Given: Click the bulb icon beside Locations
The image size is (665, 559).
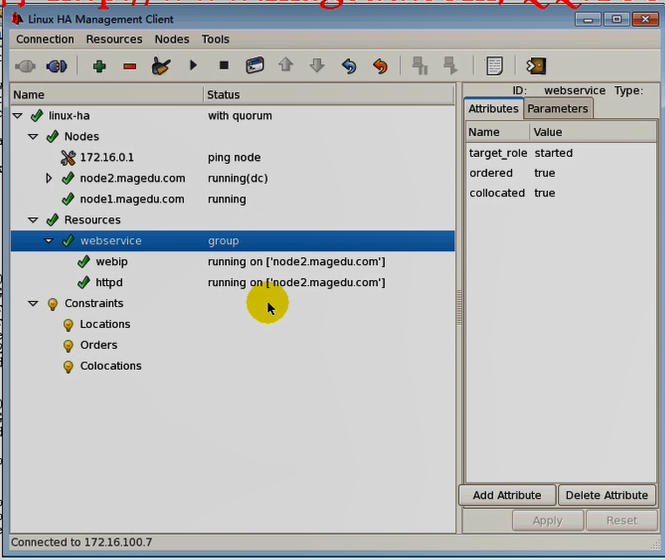Looking at the screenshot, I should (x=68, y=325).
